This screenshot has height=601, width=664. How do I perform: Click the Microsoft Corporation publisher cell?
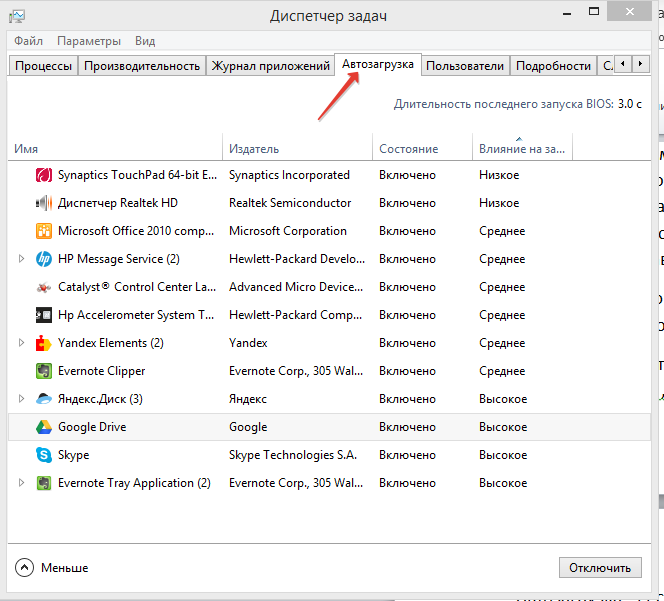point(288,231)
